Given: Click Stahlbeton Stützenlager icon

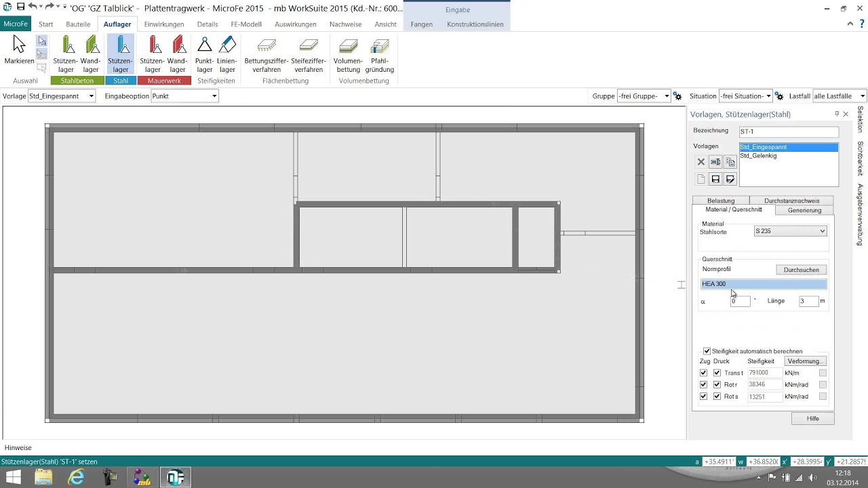Looking at the screenshot, I should 66,54.
